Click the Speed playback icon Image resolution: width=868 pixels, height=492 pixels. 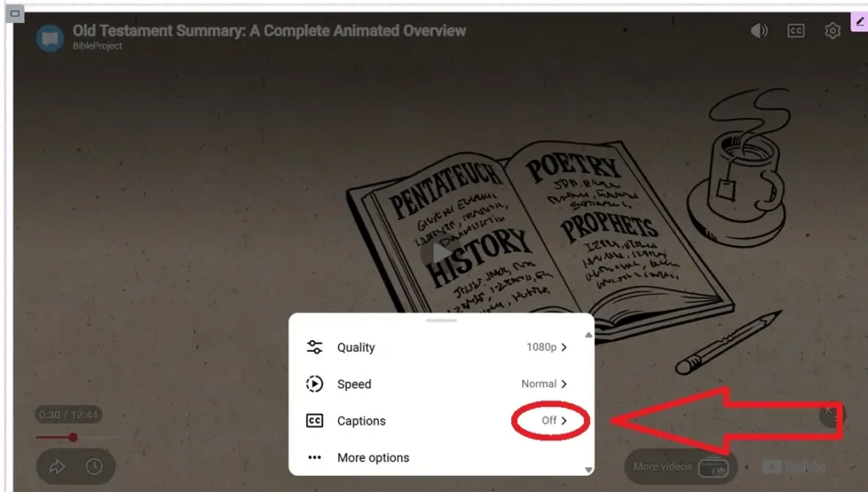click(314, 384)
